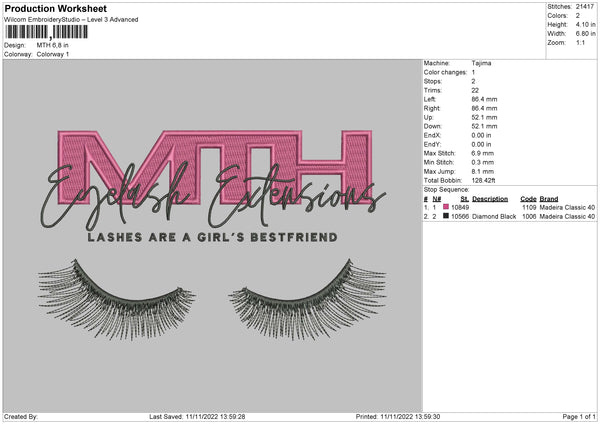
Task: Click the trims value '22'
Action: (x=475, y=90)
